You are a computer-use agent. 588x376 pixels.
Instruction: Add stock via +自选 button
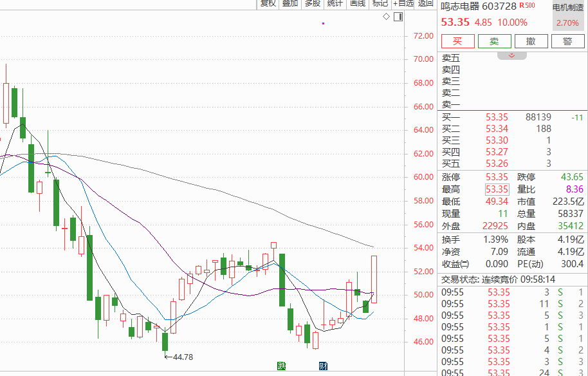tap(403, 4)
